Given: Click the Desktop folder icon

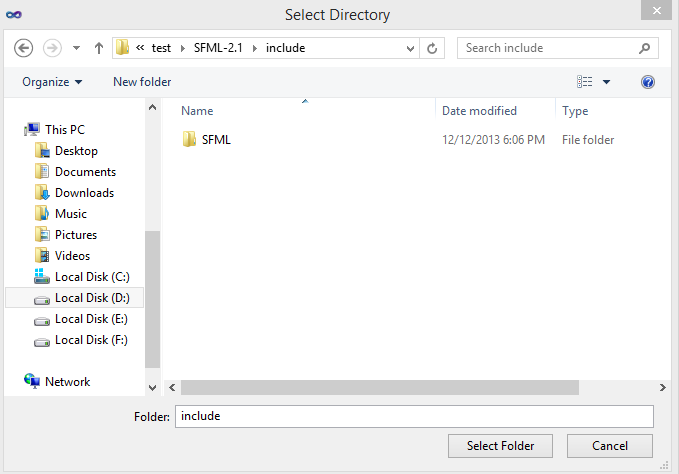Looking at the screenshot, I should (42, 150).
